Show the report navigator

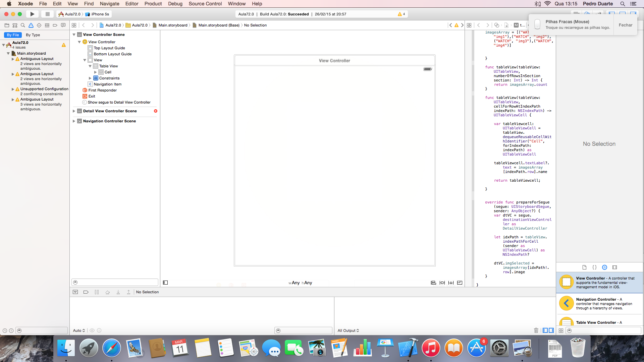(x=63, y=25)
